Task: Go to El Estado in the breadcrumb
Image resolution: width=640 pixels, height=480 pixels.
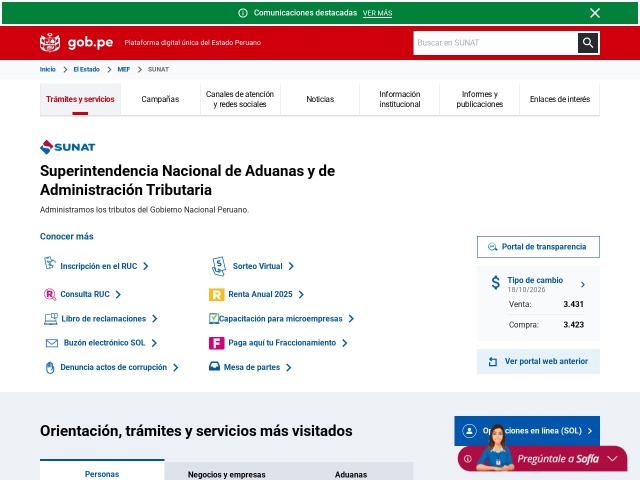Action: point(87,69)
